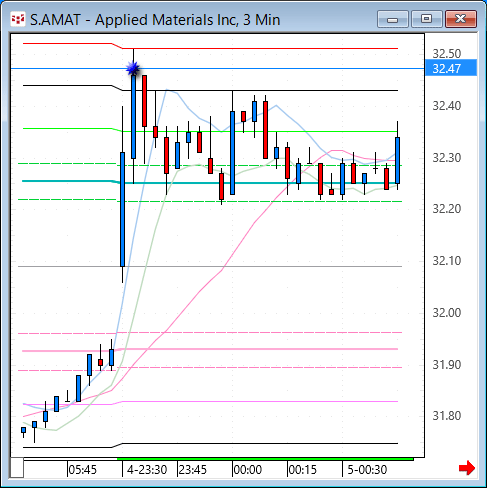The width and height of the screenshot is (487, 488).
Task: Click the 00:15 time axis label
Action: click(x=303, y=470)
